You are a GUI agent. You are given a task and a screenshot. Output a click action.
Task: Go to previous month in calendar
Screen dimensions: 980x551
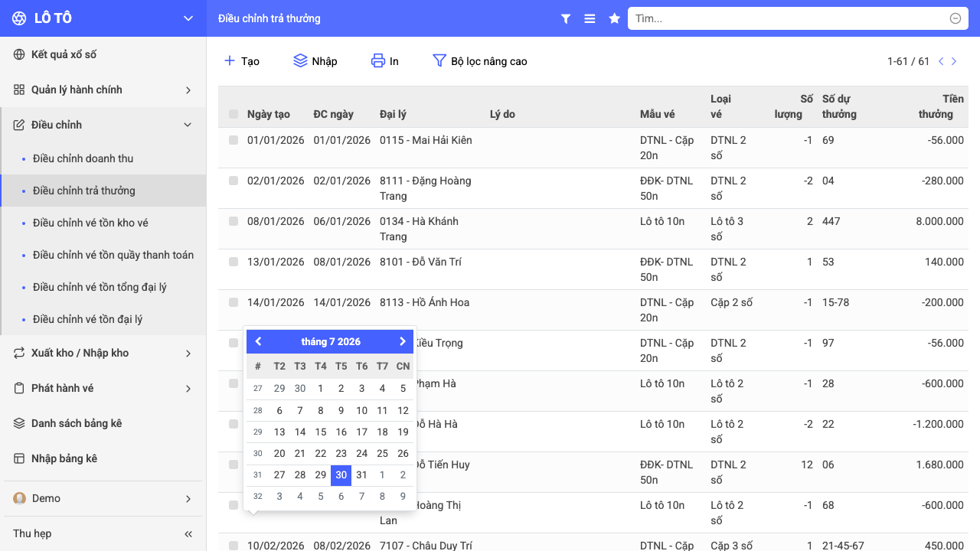tap(258, 341)
